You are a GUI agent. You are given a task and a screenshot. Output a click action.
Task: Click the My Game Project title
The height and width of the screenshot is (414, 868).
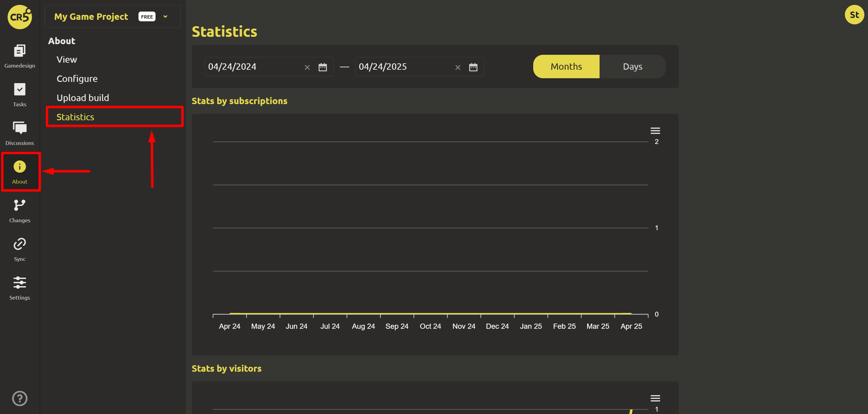pyautogui.click(x=91, y=16)
